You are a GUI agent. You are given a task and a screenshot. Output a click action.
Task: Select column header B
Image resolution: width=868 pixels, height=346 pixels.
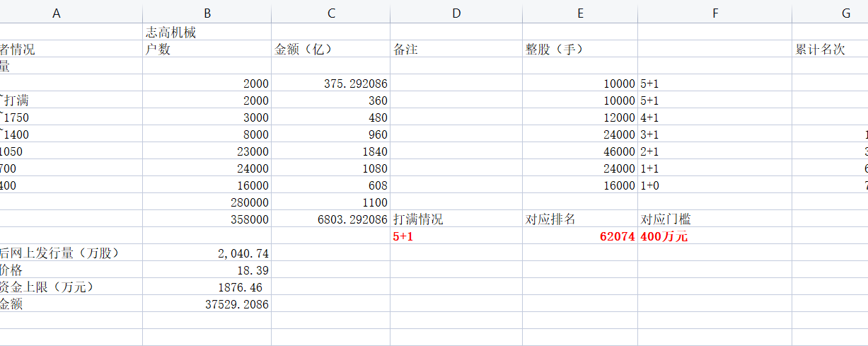point(207,12)
